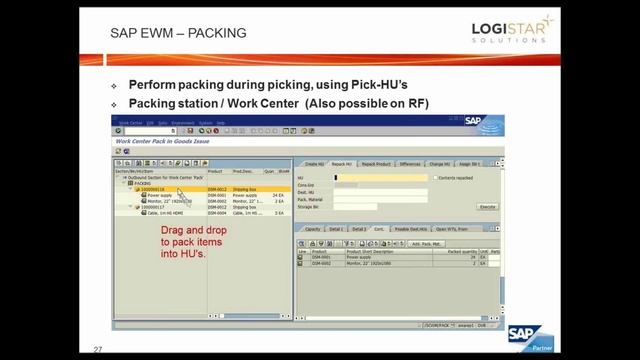Click the Execute button

click(x=487, y=207)
